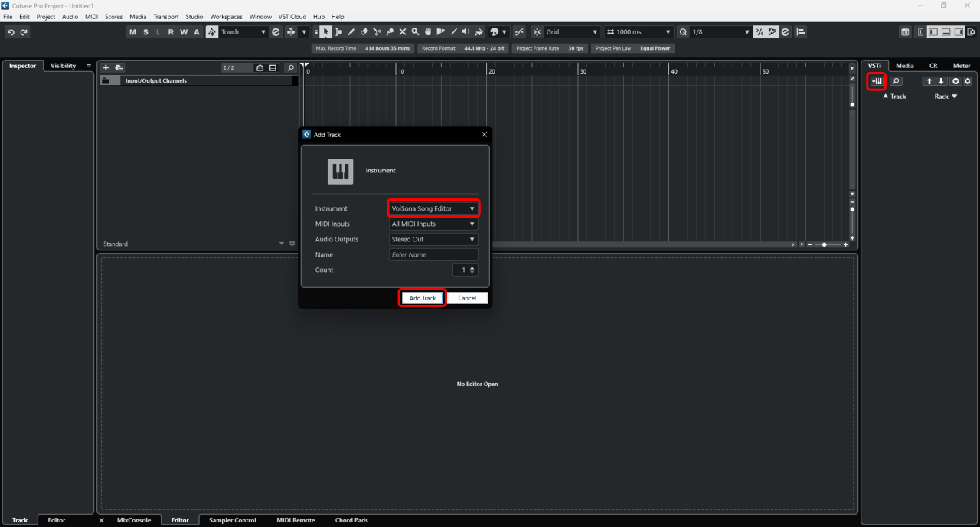Toggle lower zone visibility button
Image resolution: width=980 pixels, height=527 pixels.
click(x=946, y=32)
